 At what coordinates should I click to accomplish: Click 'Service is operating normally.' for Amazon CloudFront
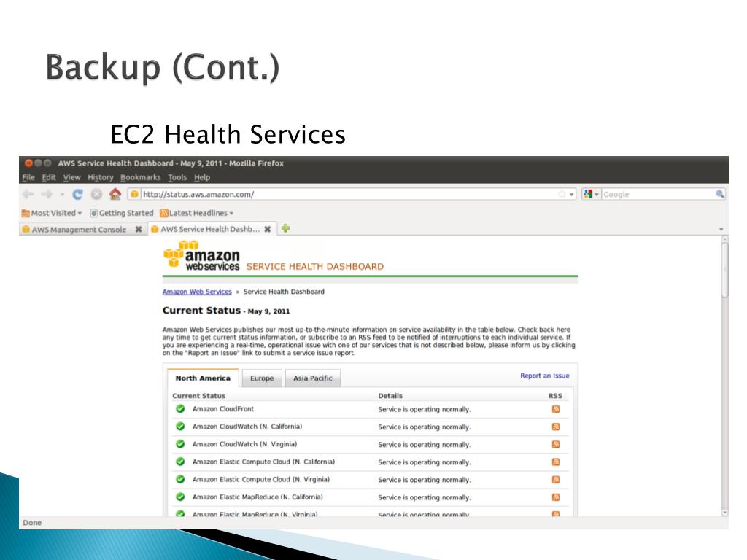coord(424,409)
